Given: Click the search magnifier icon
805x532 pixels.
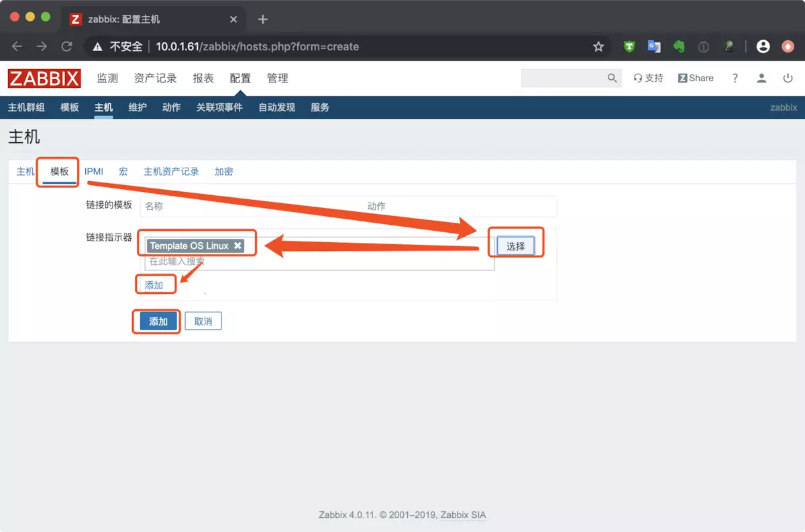Looking at the screenshot, I should [612, 78].
